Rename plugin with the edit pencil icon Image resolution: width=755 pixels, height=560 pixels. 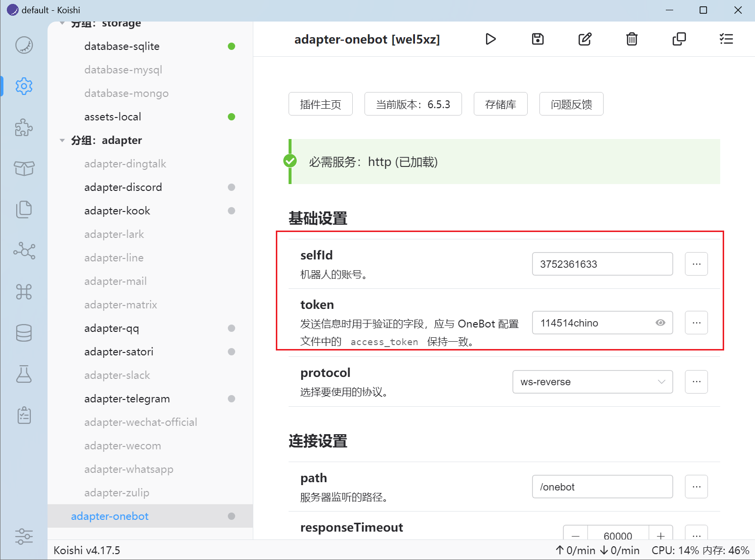585,39
